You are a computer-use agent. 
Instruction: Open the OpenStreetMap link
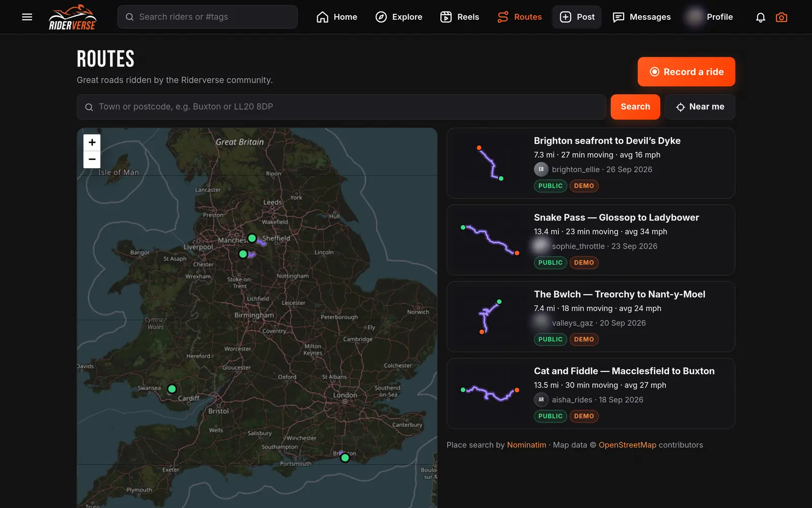coord(627,445)
